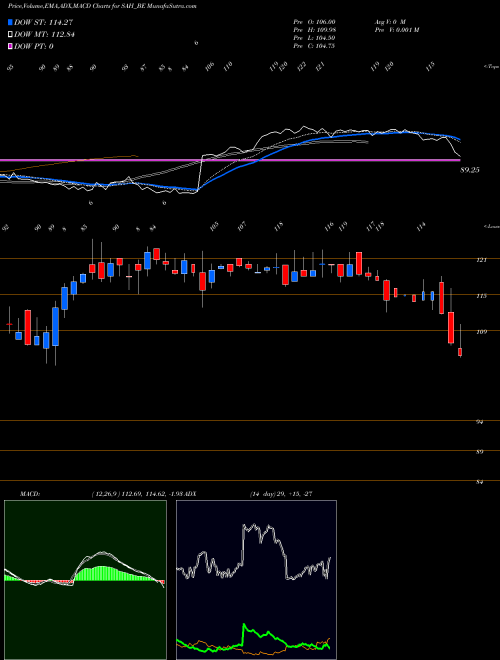Image resolution: width=500 pixels, height=660 pixels.
Task: Click the 'Pre O: 106.00' open value
Action: (x=314, y=21)
